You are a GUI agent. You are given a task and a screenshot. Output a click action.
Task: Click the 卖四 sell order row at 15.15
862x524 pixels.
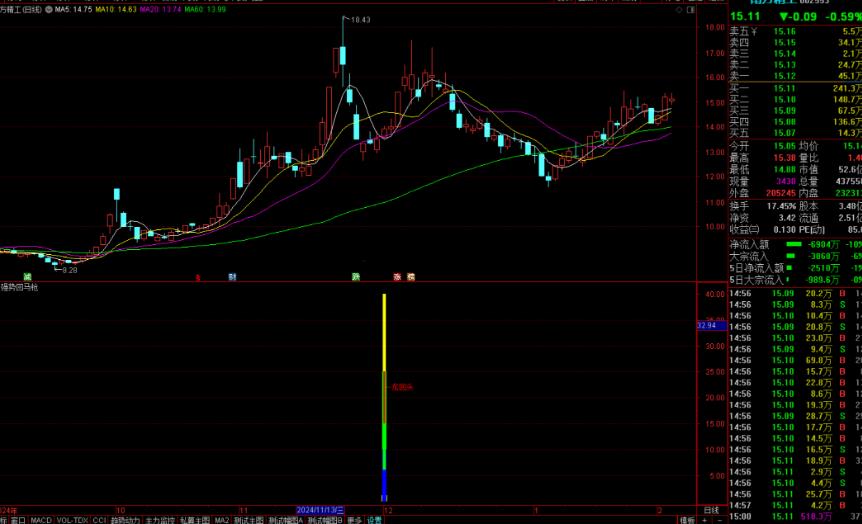(795, 42)
